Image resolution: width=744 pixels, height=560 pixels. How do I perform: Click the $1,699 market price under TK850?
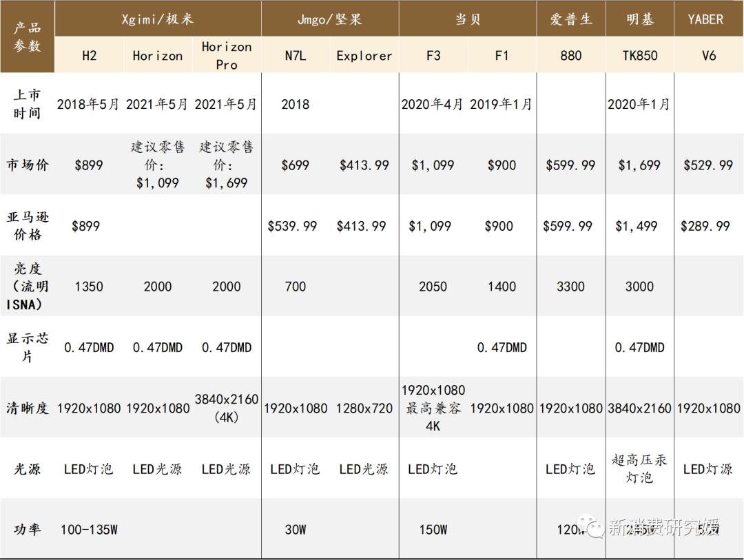(639, 165)
